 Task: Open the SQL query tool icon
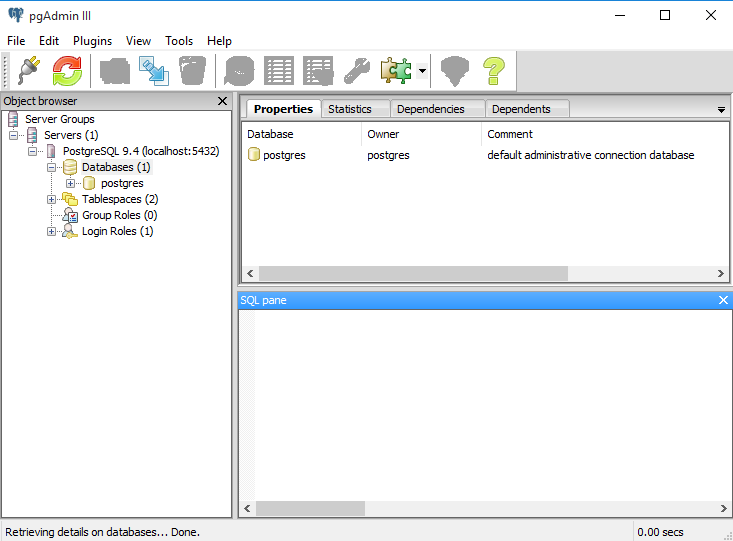[239, 71]
